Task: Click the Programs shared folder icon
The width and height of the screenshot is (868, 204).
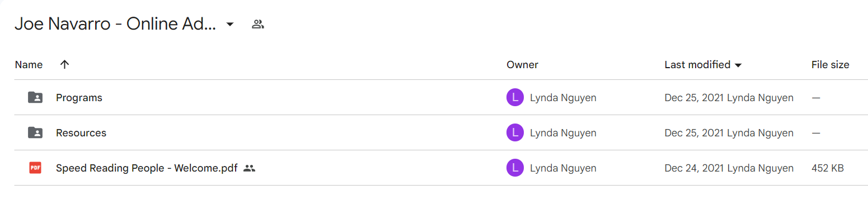Action: [x=35, y=98]
